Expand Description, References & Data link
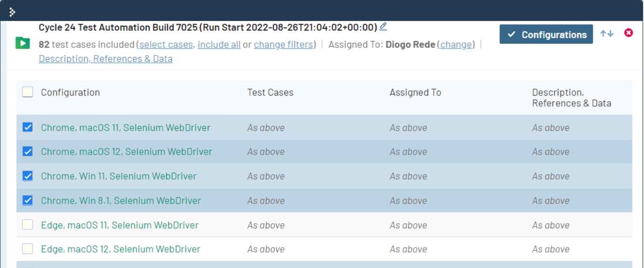The image size is (644, 268). click(105, 59)
